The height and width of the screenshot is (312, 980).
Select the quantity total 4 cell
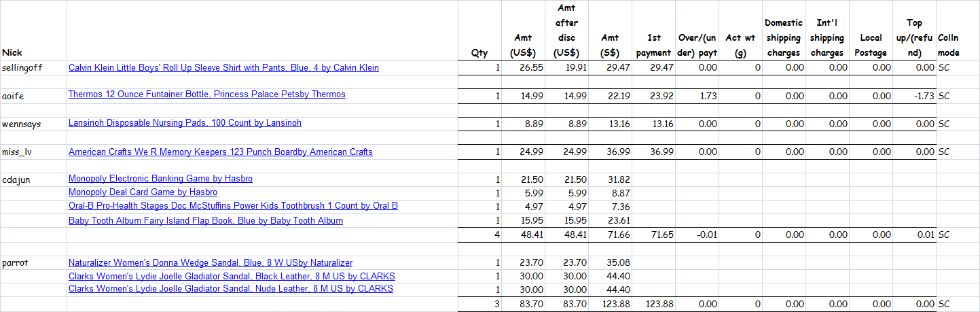[479, 235]
